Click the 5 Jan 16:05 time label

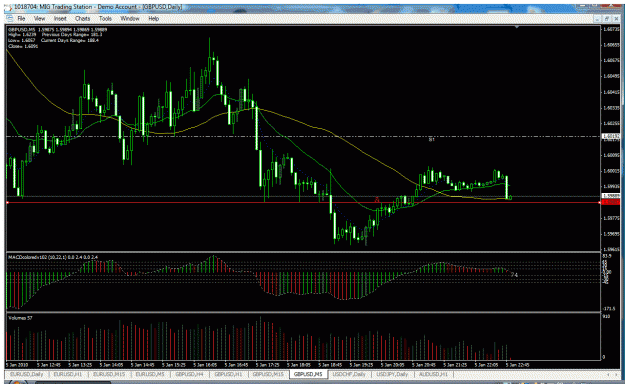(205, 364)
